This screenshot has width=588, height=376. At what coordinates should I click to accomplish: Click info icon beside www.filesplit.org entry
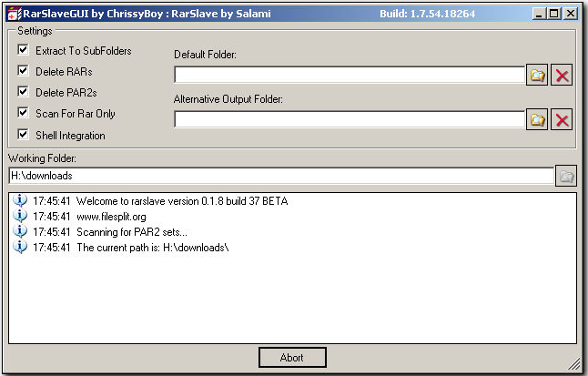click(20, 216)
